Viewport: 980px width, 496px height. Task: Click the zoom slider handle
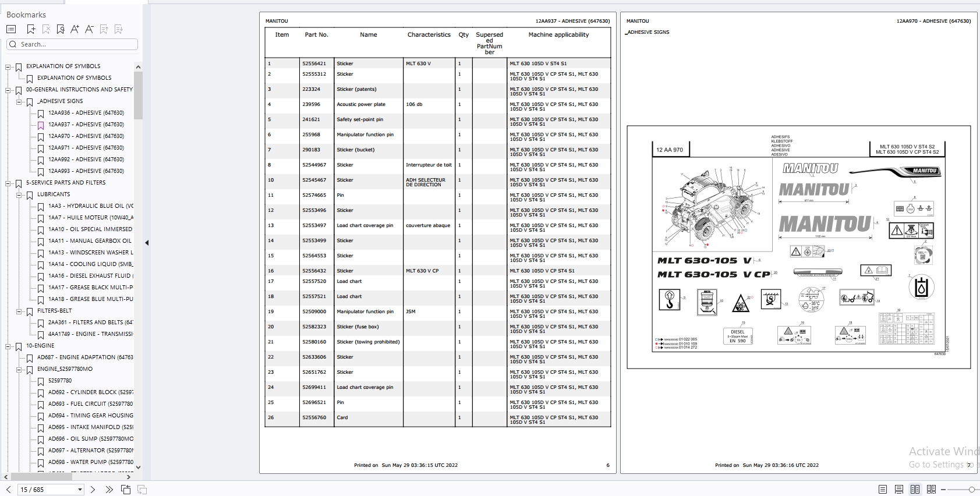(x=971, y=490)
